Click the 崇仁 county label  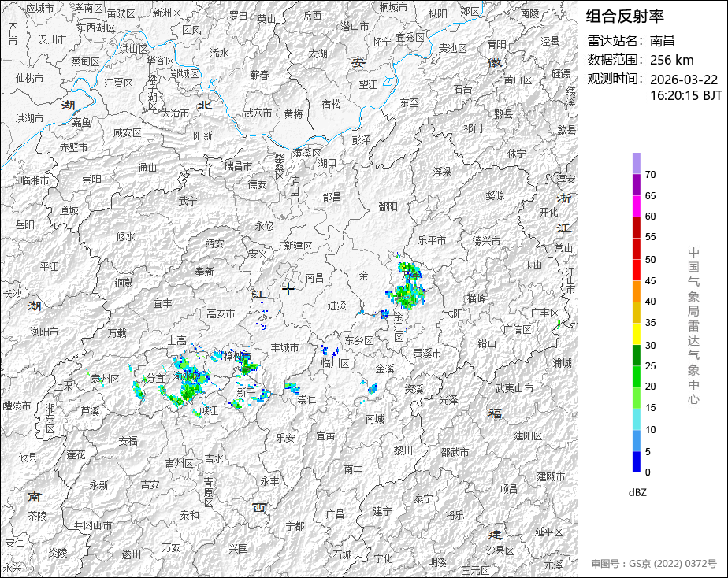pos(306,399)
